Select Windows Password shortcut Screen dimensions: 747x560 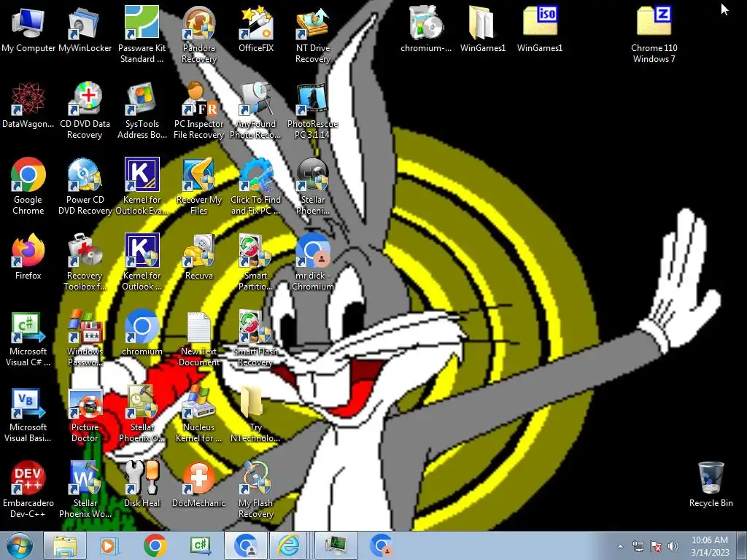[x=85, y=338]
